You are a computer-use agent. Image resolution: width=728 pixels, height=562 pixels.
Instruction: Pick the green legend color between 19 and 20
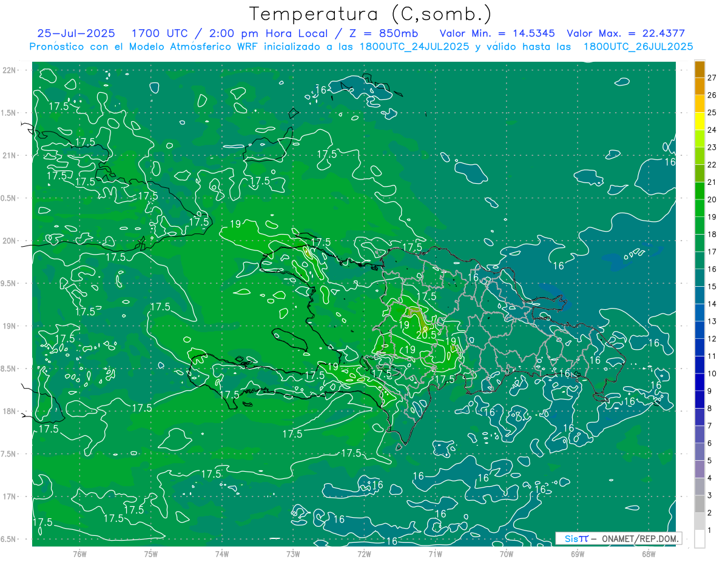click(x=699, y=209)
